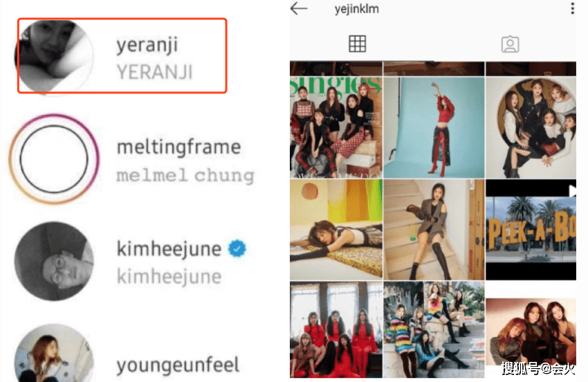Open the meltingframe username link

click(179, 147)
